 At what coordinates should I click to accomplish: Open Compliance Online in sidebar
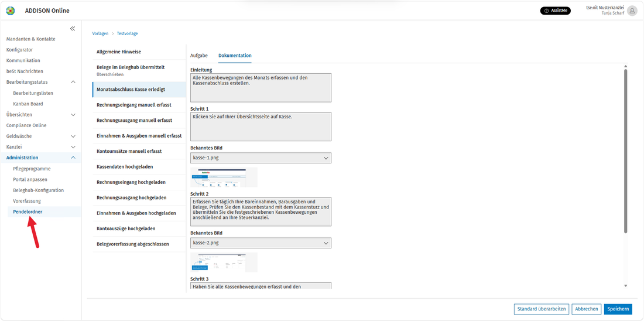[26, 125]
